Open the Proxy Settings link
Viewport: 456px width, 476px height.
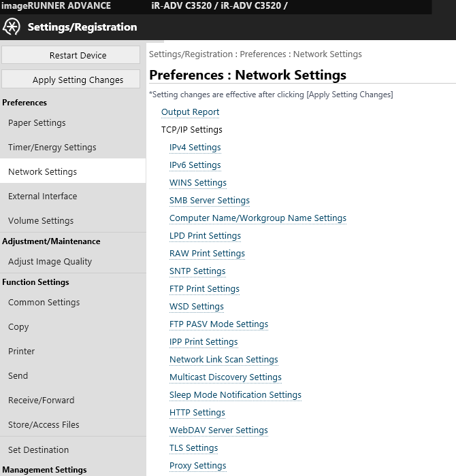pyautogui.click(x=197, y=466)
